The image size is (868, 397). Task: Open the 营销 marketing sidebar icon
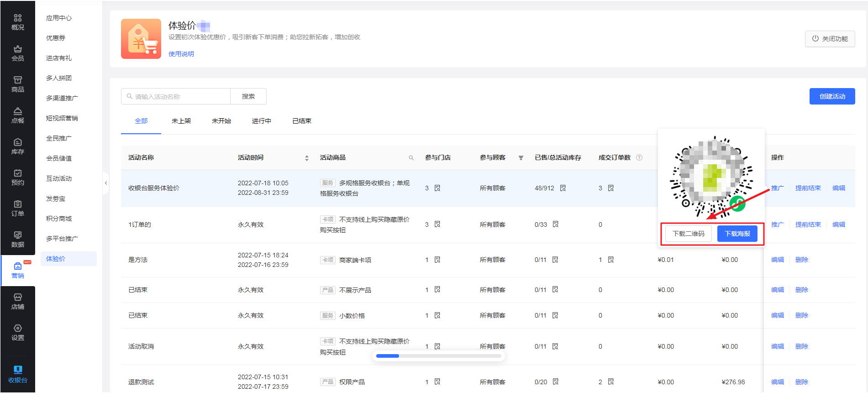point(18,270)
